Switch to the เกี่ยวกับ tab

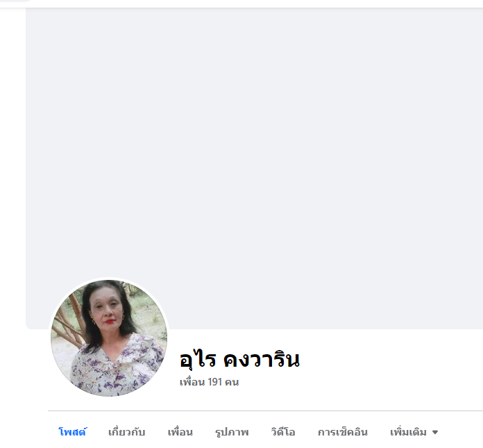126,431
